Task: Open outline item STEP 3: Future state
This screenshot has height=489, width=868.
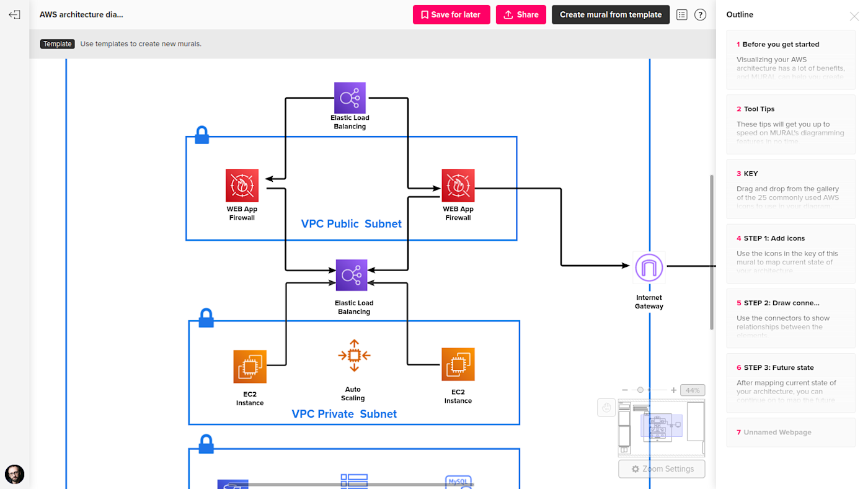Action: pos(790,382)
